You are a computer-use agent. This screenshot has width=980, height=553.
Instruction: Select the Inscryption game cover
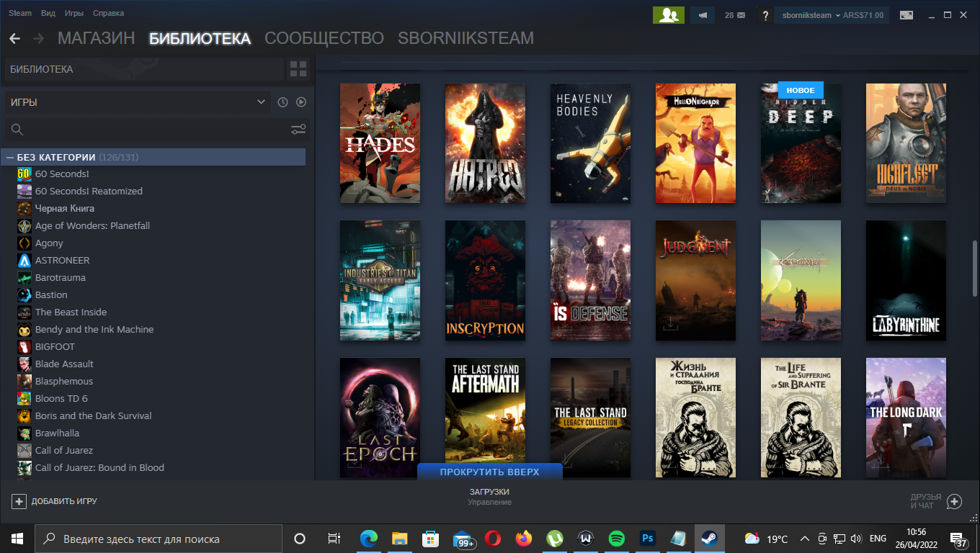pyautogui.click(x=485, y=280)
